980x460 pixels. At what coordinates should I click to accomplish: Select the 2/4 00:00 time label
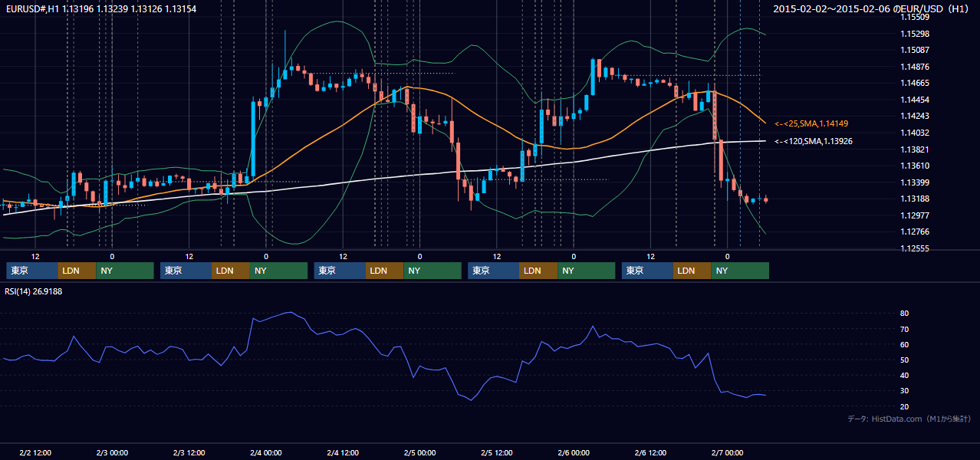[x=266, y=452]
